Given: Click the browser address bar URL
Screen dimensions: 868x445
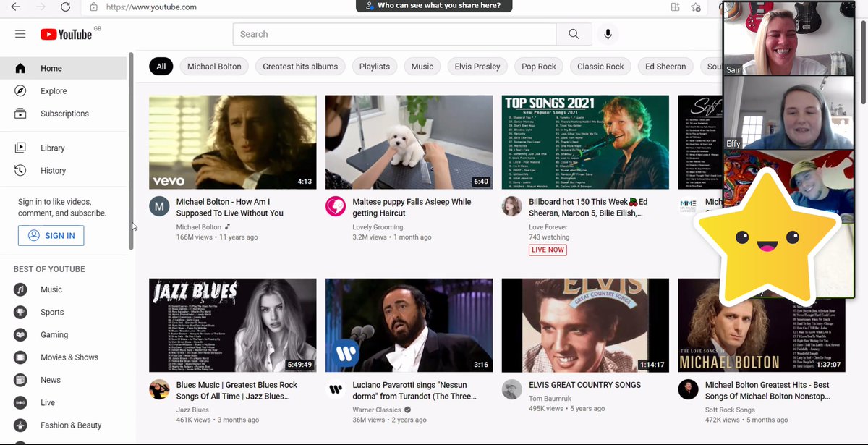Looking at the screenshot, I should click(151, 7).
